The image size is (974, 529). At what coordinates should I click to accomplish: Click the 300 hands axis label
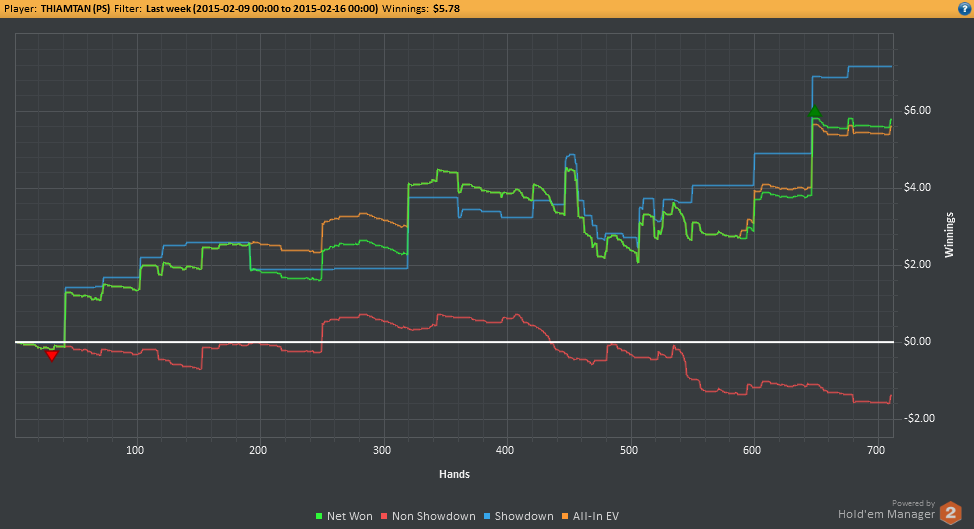tap(382, 450)
